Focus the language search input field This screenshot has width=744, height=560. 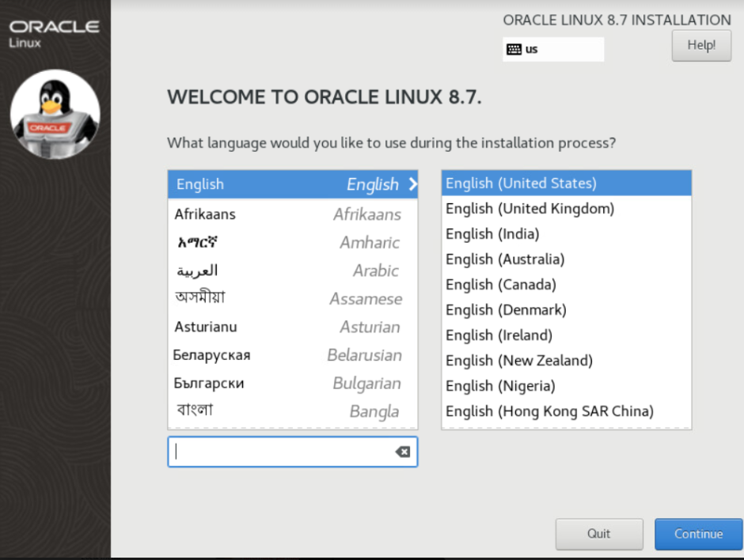coord(281,452)
